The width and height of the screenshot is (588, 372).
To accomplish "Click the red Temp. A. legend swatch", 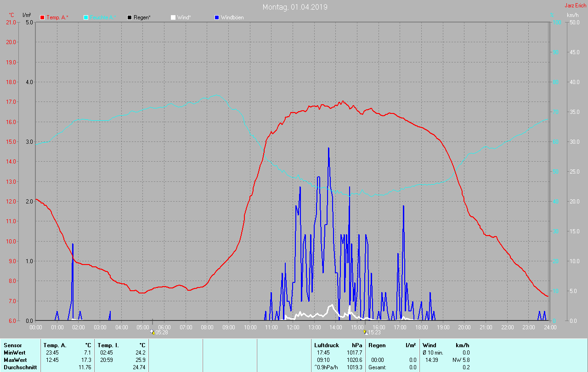I will tap(42, 17).
